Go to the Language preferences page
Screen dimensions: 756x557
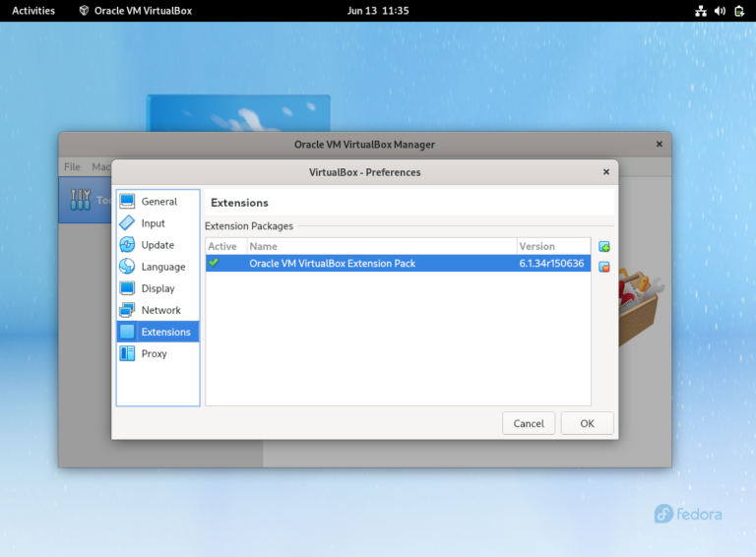click(x=158, y=267)
